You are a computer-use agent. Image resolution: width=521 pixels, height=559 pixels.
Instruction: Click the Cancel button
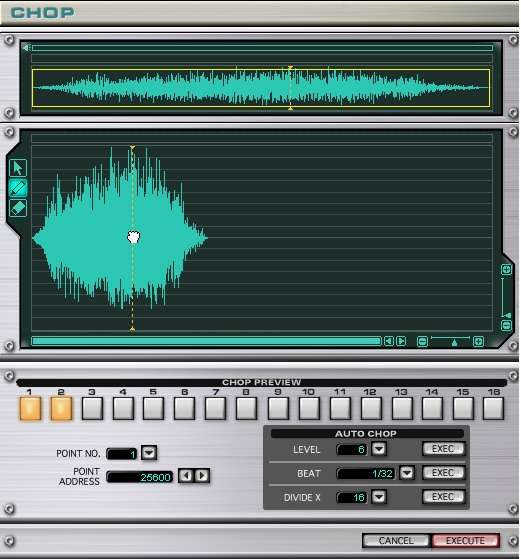point(396,541)
